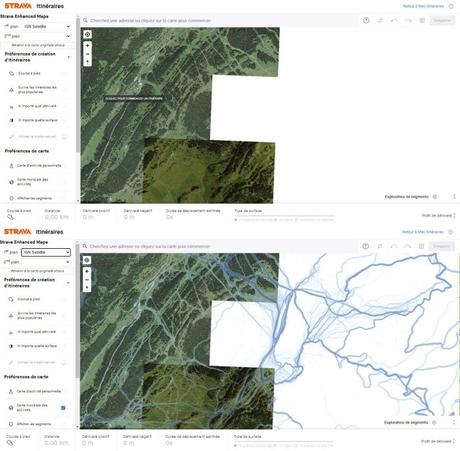Viewport: 460px width, 451px height.
Task: Click the reverse route arrows icon in the upper toolbar
Action: click(380, 21)
